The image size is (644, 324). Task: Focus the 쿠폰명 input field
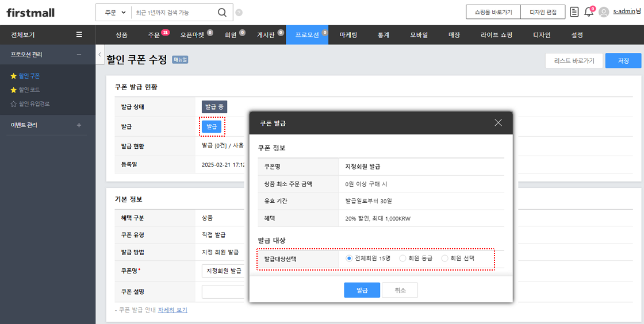pos(224,271)
